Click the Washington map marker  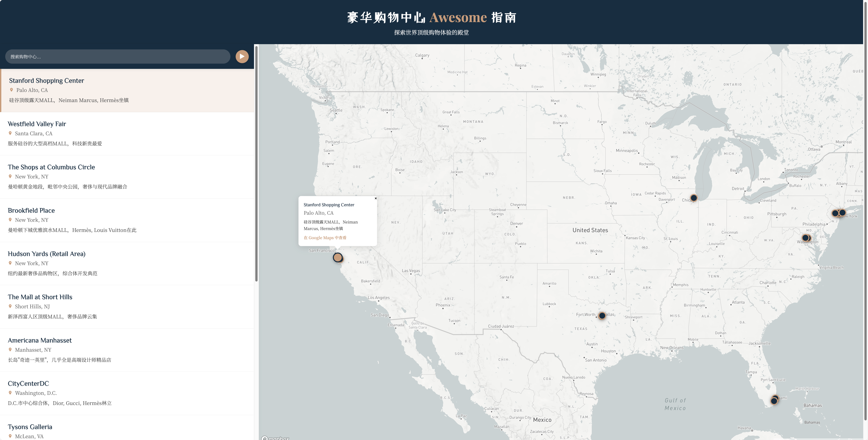(x=806, y=238)
